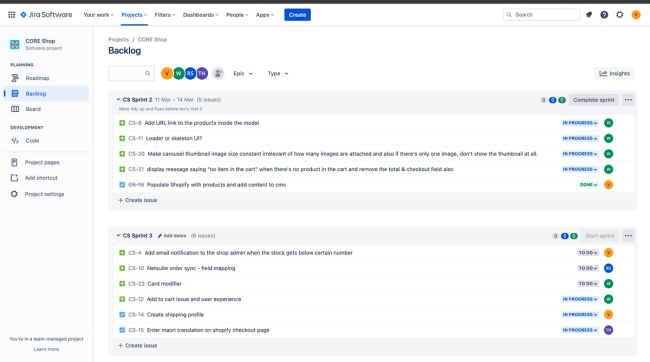650x362 pixels.
Task: Open TO DO status dropdown for CS-4
Action: 588,253
